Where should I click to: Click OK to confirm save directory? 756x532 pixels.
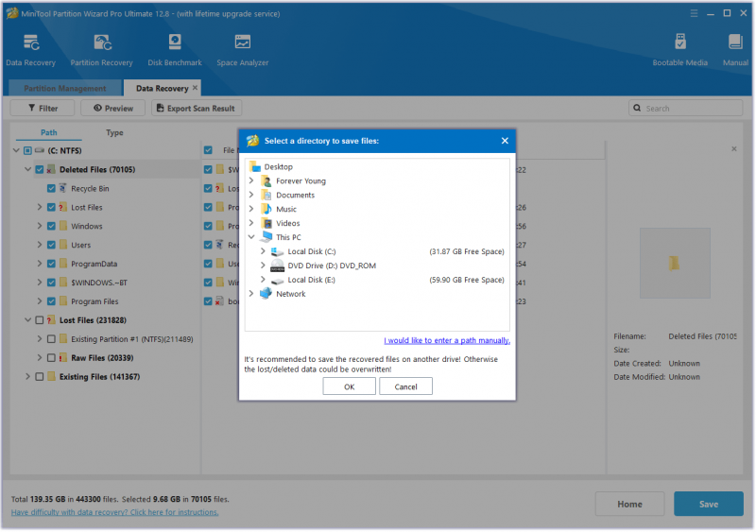(349, 386)
